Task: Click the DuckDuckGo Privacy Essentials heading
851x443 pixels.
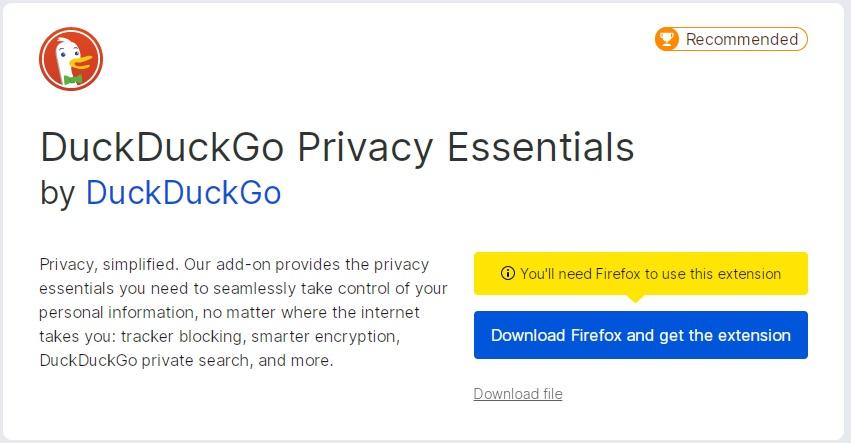Action: coord(337,147)
